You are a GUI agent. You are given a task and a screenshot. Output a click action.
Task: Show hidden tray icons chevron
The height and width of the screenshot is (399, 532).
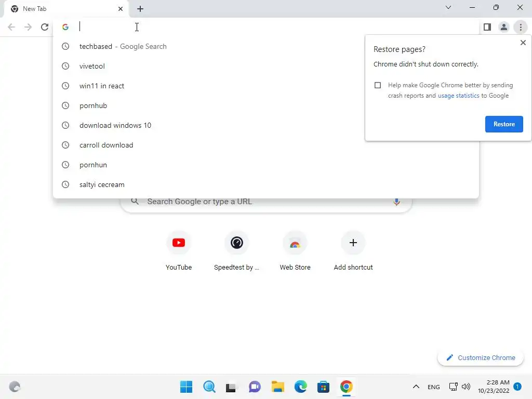pyautogui.click(x=416, y=387)
